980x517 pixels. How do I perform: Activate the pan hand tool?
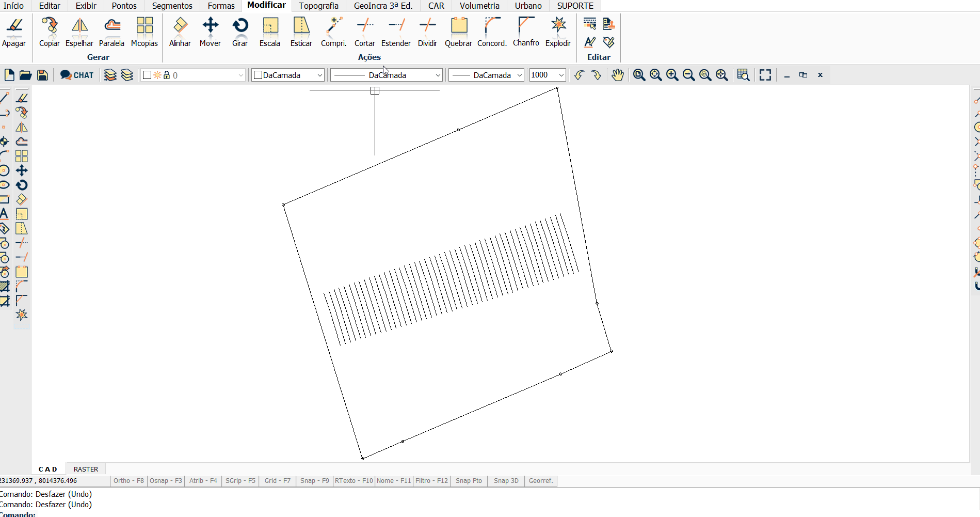pos(618,75)
